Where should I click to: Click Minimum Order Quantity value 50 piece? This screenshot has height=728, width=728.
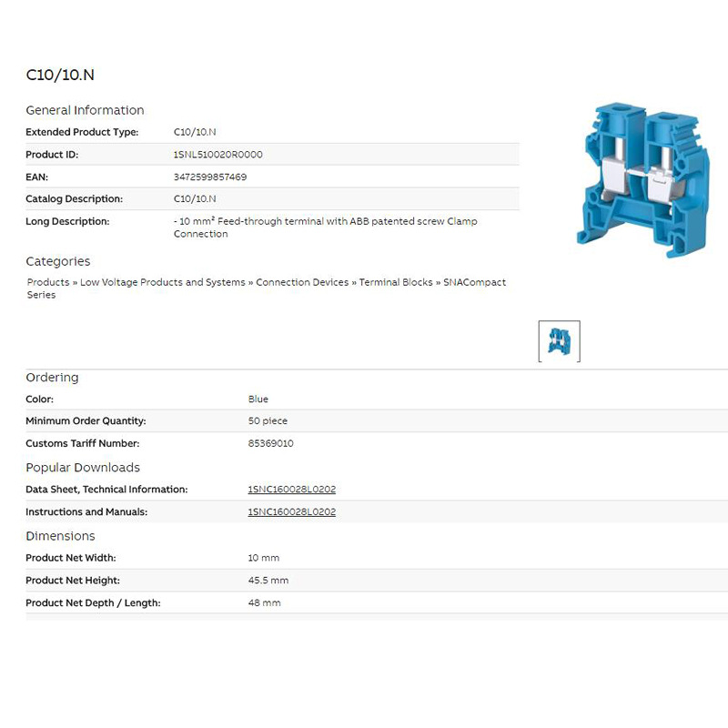point(268,421)
